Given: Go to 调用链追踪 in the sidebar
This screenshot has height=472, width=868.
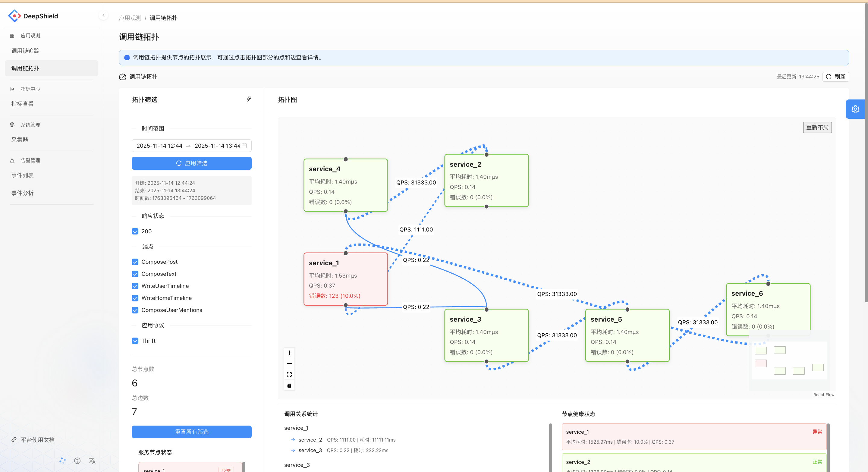Looking at the screenshot, I should 25,51.
